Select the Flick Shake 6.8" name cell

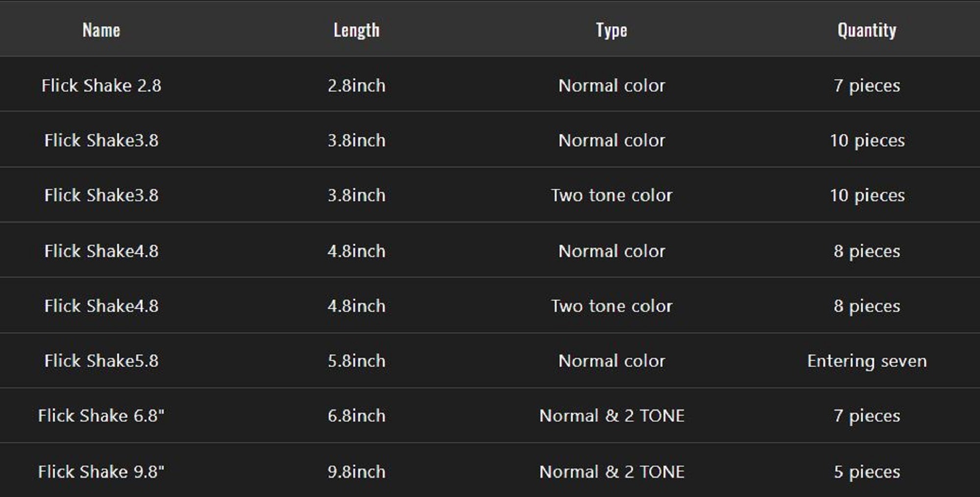coord(101,416)
